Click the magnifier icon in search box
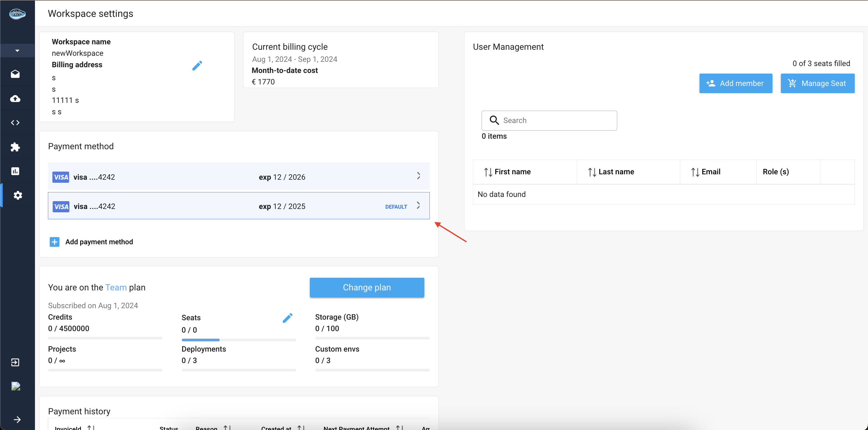The width and height of the screenshot is (868, 430). 494,120
